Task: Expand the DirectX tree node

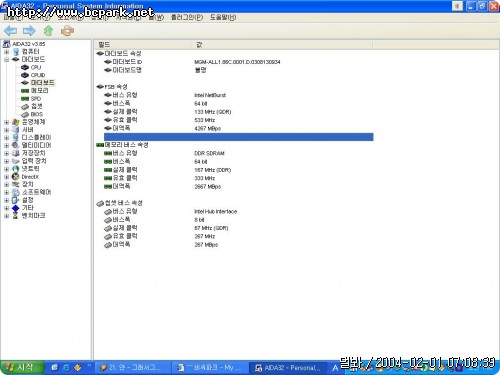Action: pos(6,177)
